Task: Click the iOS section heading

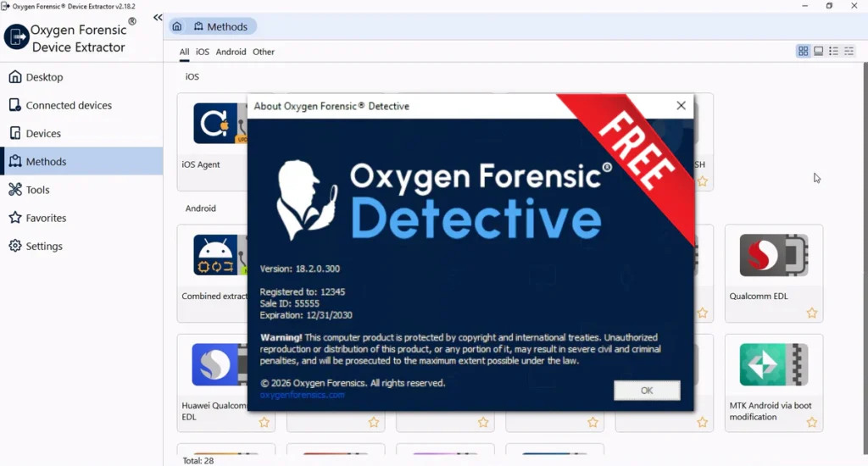Action: coord(192,77)
